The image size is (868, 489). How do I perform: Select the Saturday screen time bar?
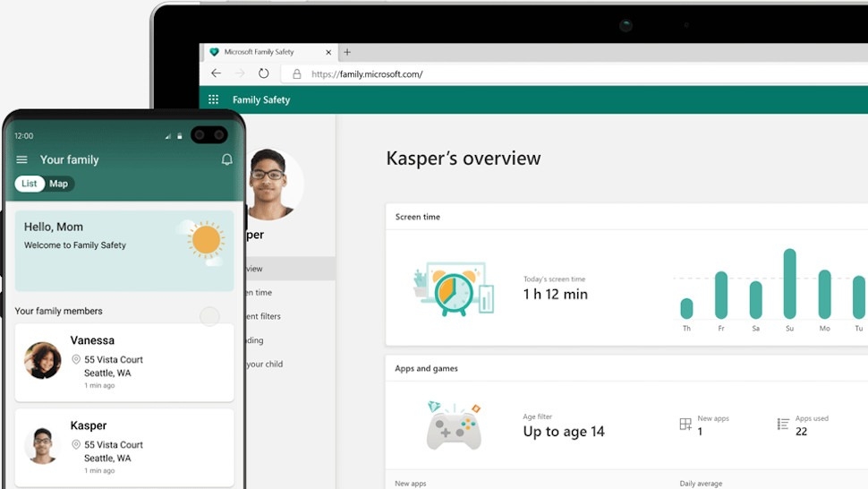tap(755, 300)
